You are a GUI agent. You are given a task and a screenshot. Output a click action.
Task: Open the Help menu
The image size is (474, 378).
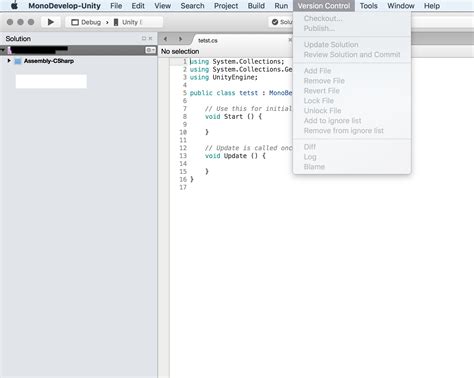432,6
